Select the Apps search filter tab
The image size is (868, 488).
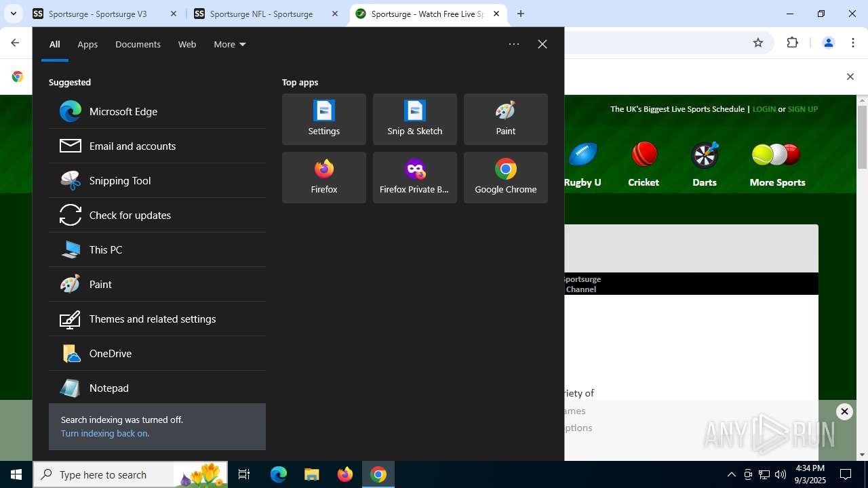[87, 44]
